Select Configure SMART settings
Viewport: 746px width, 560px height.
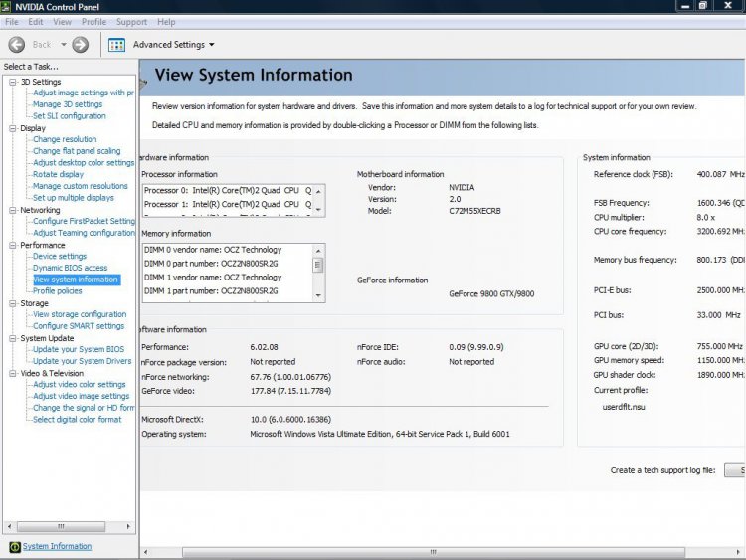point(79,326)
